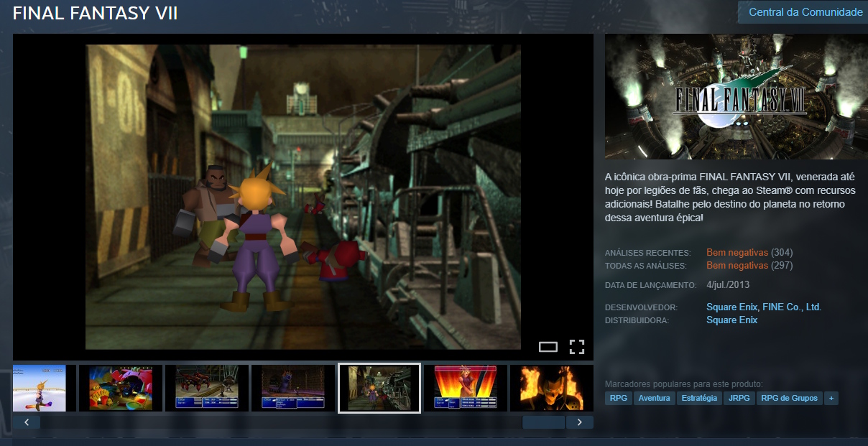Select the Estratégia tag
The image size is (868, 446).
tap(700, 397)
